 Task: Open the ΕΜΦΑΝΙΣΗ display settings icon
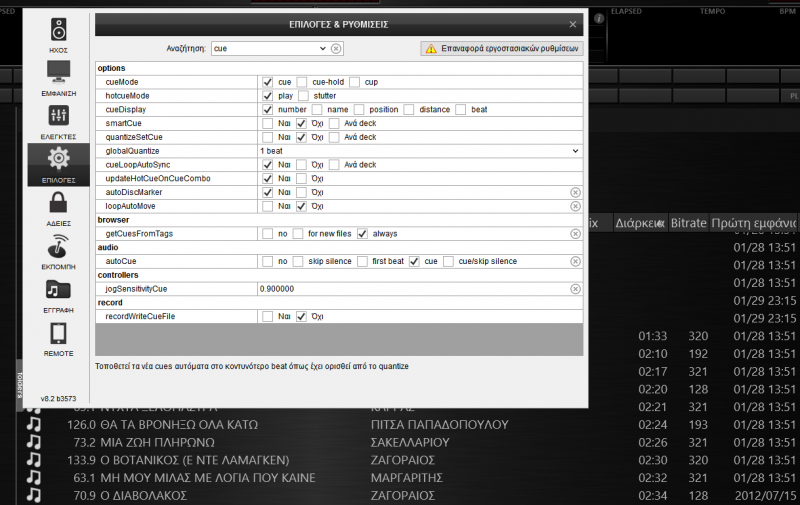58,74
